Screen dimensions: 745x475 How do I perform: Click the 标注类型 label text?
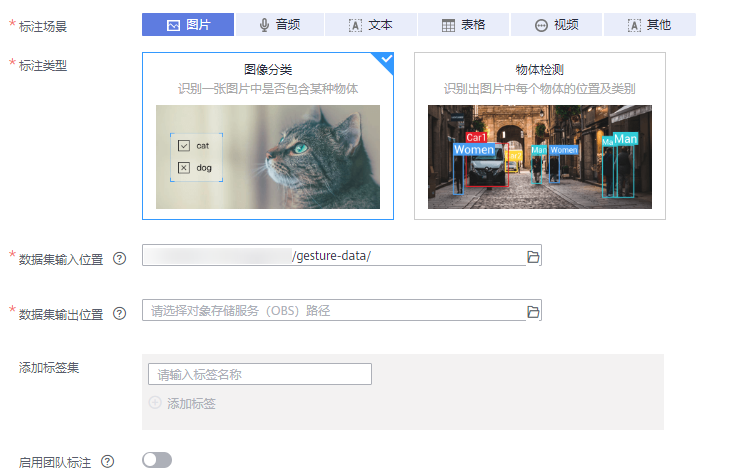click(x=43, y=66)
